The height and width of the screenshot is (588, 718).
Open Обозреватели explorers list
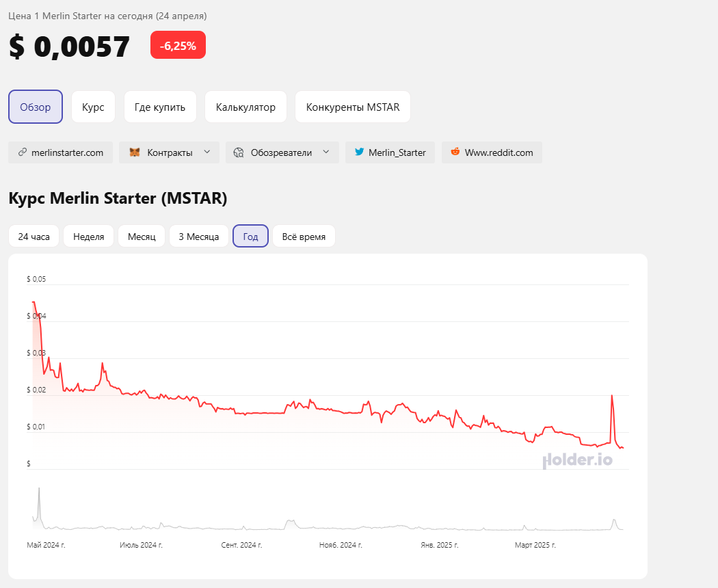tap(282, 152)
